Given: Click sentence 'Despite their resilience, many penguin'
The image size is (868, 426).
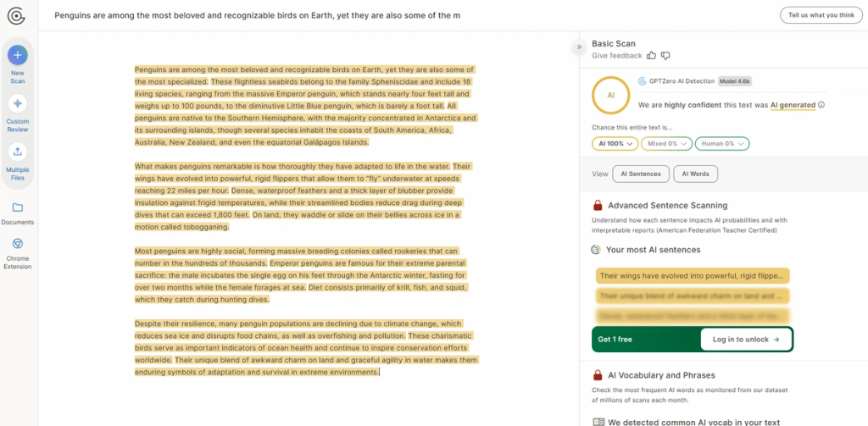Looking at the screenshot, I should (298, 329).
